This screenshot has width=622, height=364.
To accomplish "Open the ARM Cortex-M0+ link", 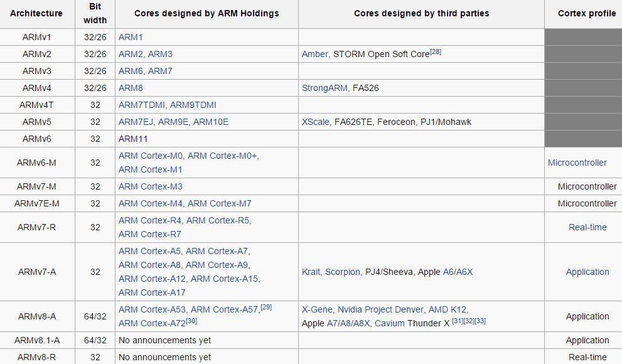I will pyautogui.click(x=222, y=156).
